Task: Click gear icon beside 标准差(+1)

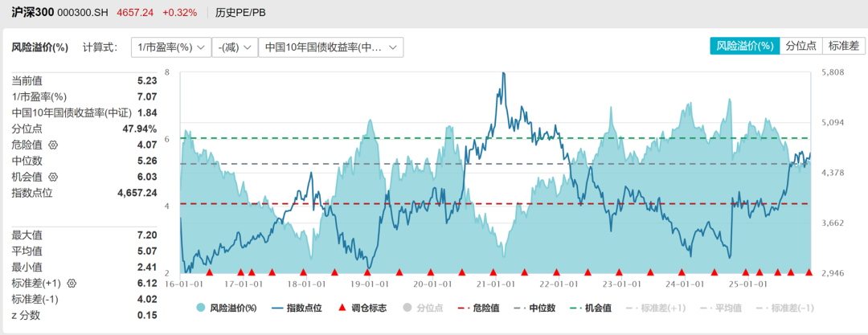Action: 72,284
